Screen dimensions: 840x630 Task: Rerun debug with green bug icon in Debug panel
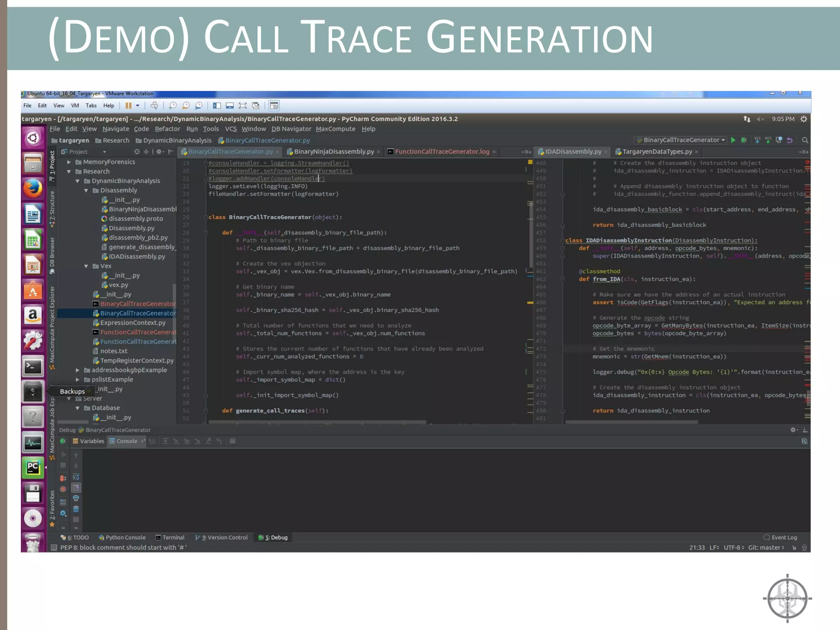pyautogui.click(x=63, y=441)
